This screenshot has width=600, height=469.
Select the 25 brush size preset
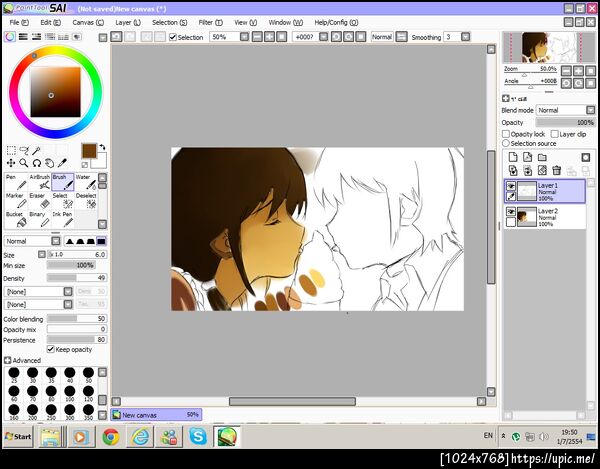click(14, 374)
